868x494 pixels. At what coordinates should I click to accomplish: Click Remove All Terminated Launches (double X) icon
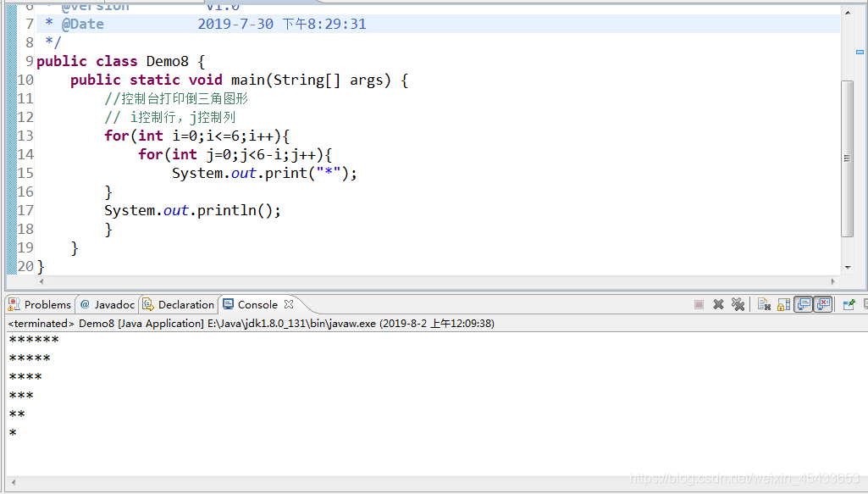(738, 304)
